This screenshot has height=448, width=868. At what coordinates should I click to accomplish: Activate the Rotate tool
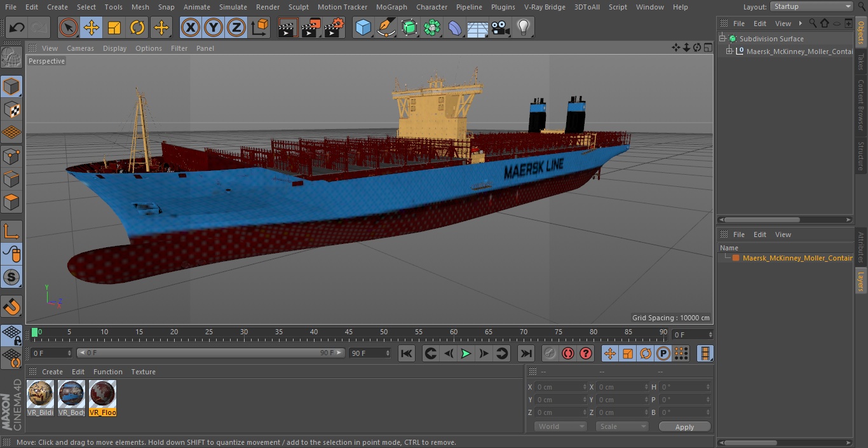pos(137,27)
